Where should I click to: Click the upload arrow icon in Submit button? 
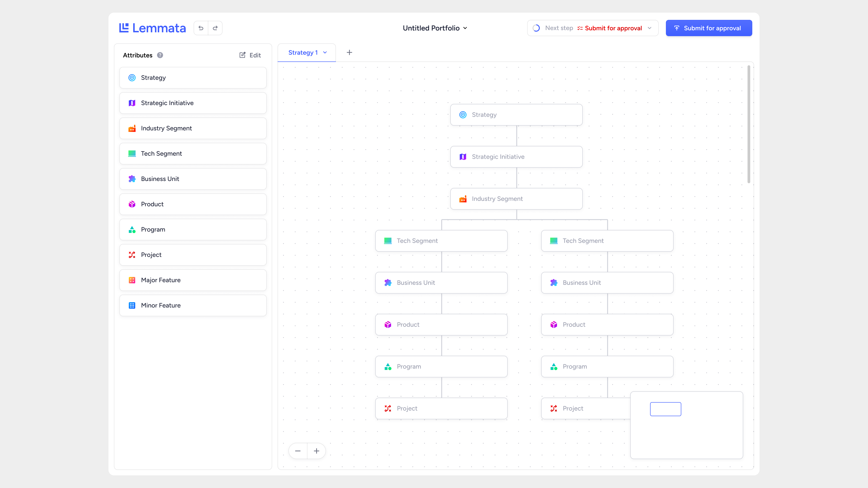pyautogui.click(x=677, y=28)
